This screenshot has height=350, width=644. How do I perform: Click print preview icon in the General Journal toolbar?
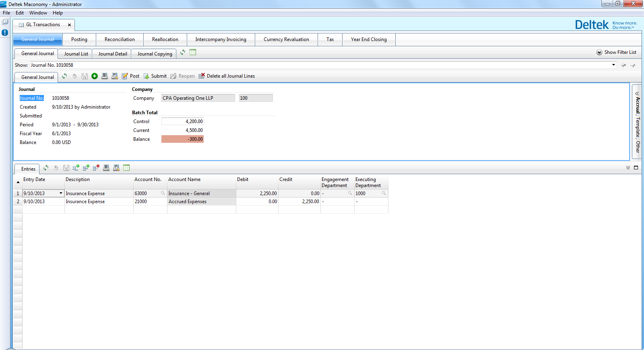(115, 76)
